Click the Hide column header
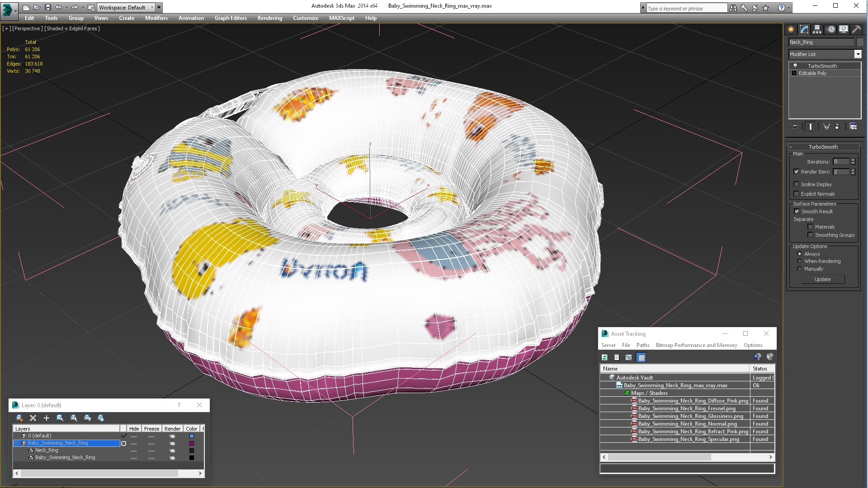The height and width of the screenshot is (488, 868). click(x=134, y=429)
